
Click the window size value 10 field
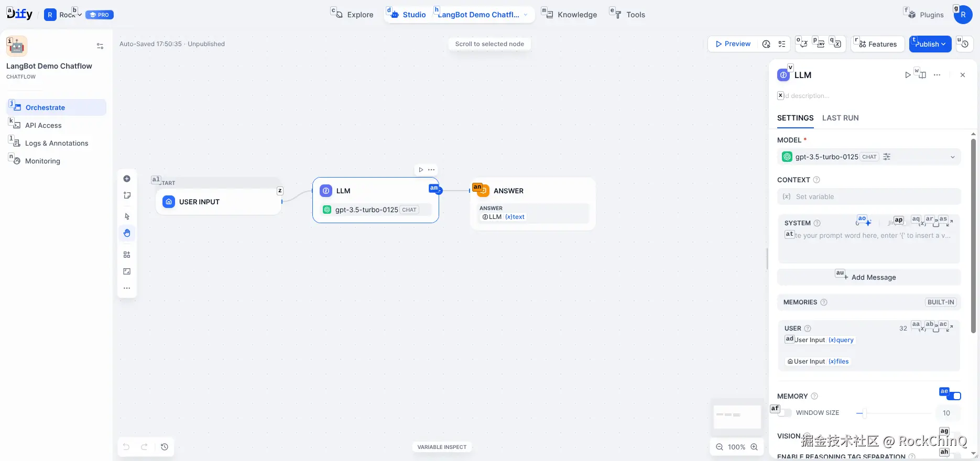948,413
